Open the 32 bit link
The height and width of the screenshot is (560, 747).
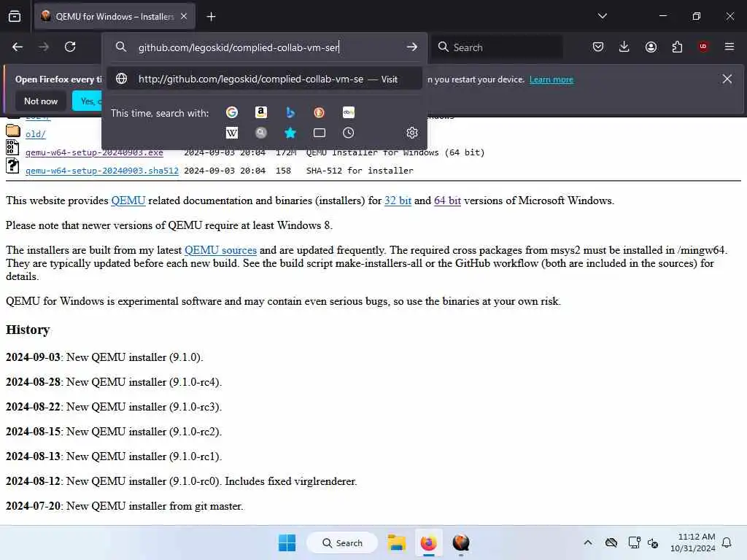coord(398,201)
